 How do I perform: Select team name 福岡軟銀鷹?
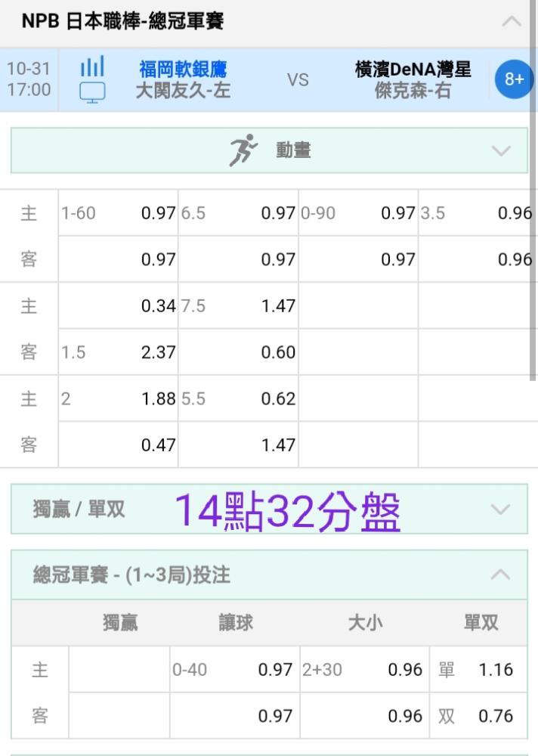(x=183, y=69)
